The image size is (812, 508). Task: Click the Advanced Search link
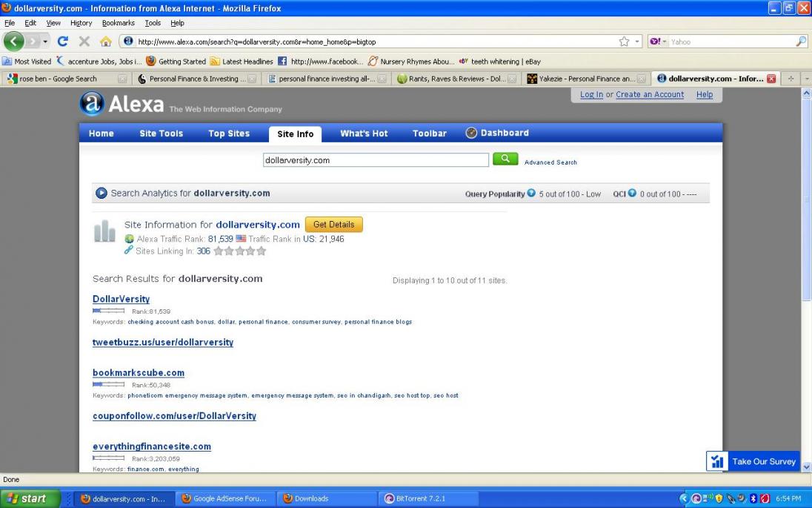(550, 162)
